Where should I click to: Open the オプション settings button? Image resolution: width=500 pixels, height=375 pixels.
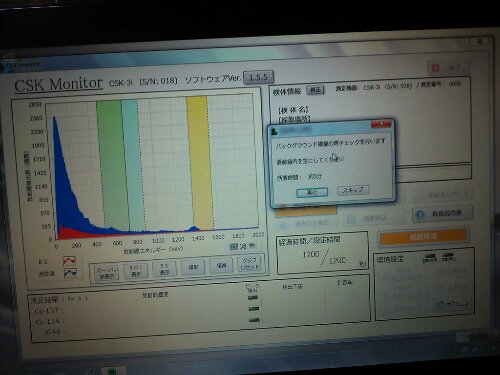(x=453, y=304)
